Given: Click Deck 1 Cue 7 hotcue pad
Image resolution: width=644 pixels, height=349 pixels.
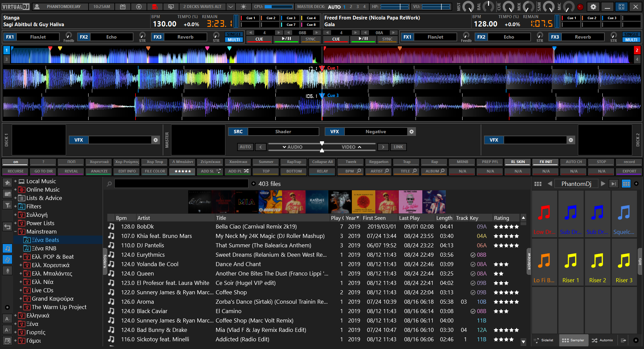Looking at the screenshot, I should click(290, 25).
